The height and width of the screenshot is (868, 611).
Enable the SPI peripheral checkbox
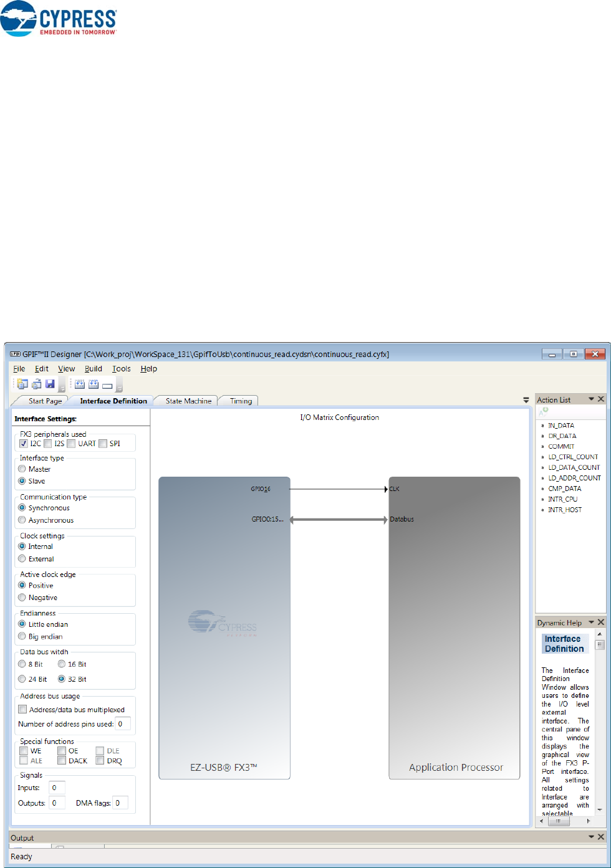pos(103,444)
